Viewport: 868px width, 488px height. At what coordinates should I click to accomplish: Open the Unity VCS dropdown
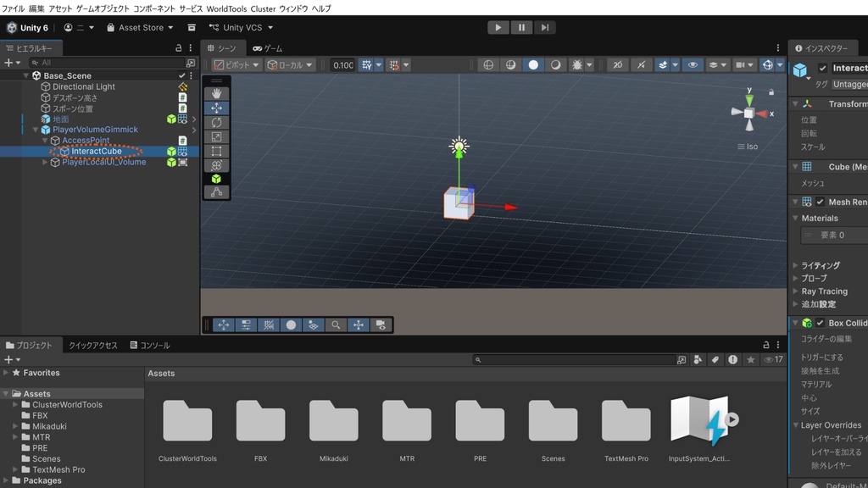tap(241, 28)
